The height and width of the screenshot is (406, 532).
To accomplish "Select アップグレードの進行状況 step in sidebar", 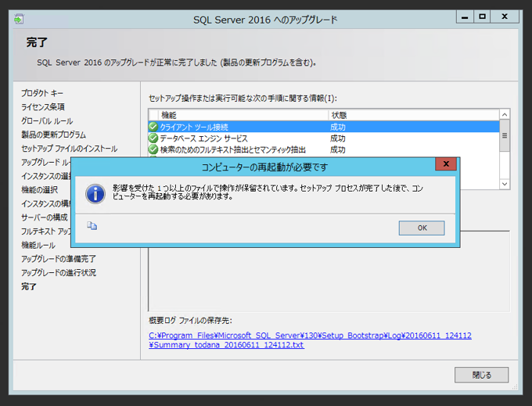I will 59,273.
